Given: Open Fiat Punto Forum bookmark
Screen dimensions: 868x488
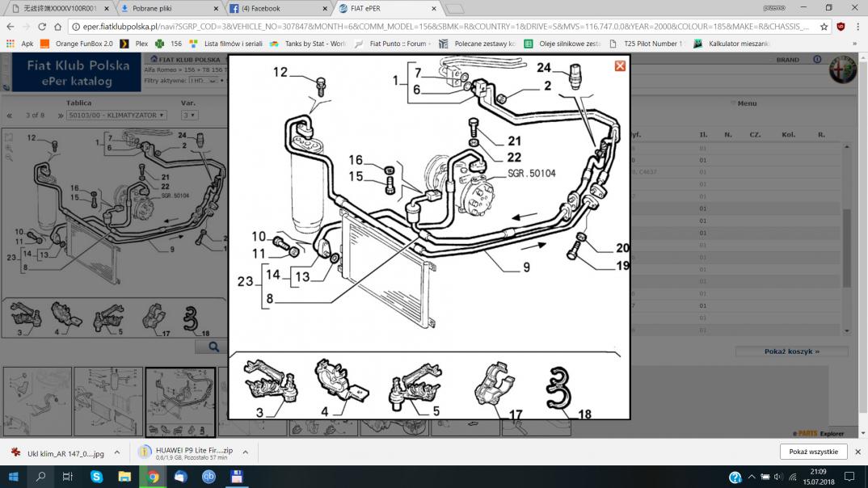Looking at the screenshot, I should click(x=393, y=43).
